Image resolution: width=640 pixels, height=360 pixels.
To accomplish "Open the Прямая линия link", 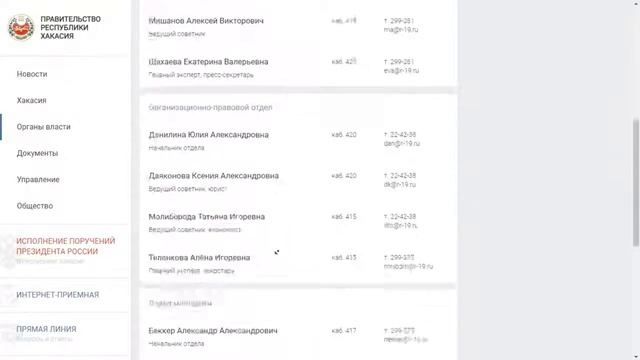I will coord(46,329).
